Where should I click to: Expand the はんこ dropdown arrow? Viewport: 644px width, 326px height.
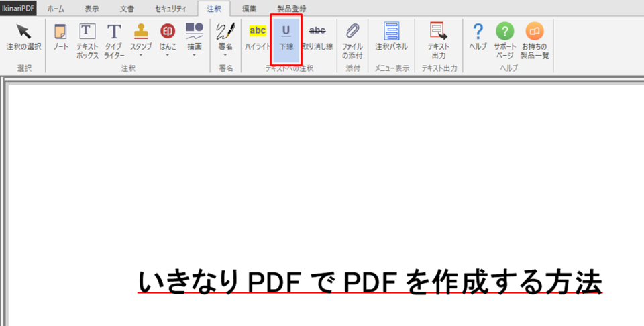tap(168, 55)
